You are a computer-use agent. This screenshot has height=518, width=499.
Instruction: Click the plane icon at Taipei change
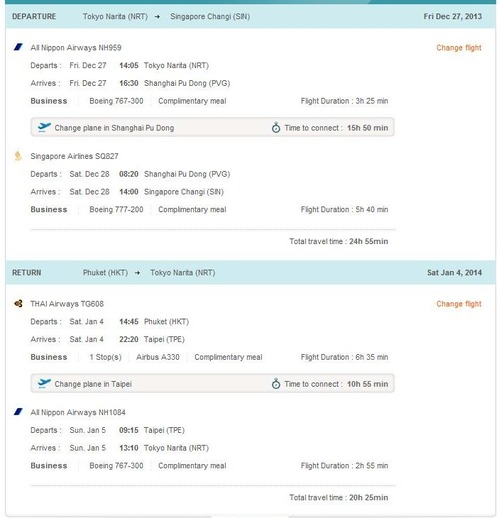(44, 383)
